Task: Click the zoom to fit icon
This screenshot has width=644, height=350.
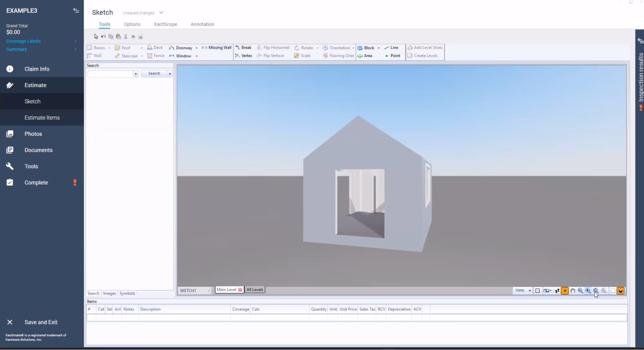Action: pos(596,291)
